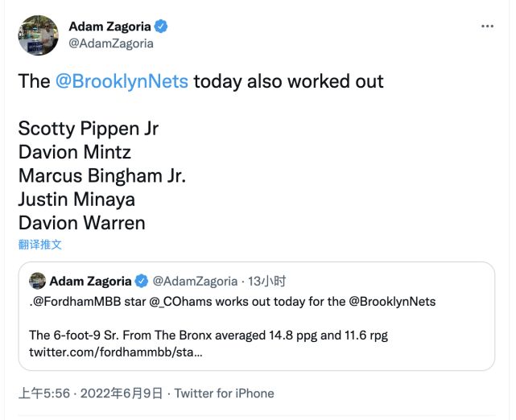Open the quoted tweet on the 6-foot-9 Sr. line

click(x=208, y=335)
